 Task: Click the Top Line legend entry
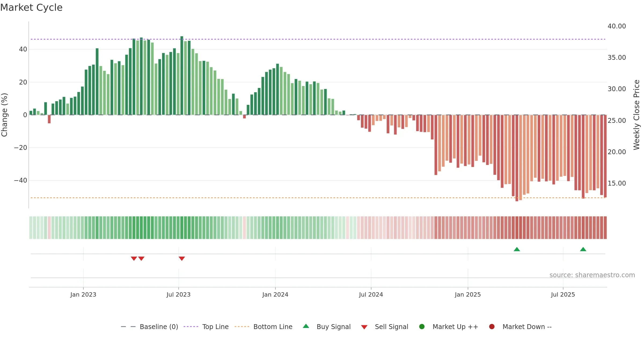point(206,327)
